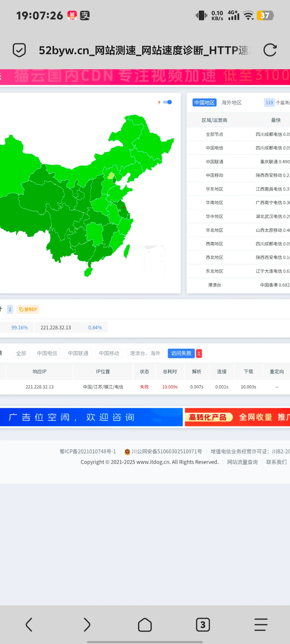Select the 访问失败 filter

(181, 353)
